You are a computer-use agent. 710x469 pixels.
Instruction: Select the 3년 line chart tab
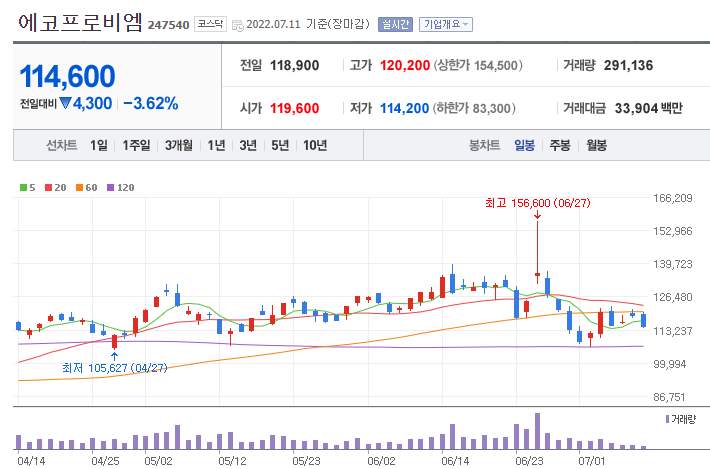tap(248, 145)
